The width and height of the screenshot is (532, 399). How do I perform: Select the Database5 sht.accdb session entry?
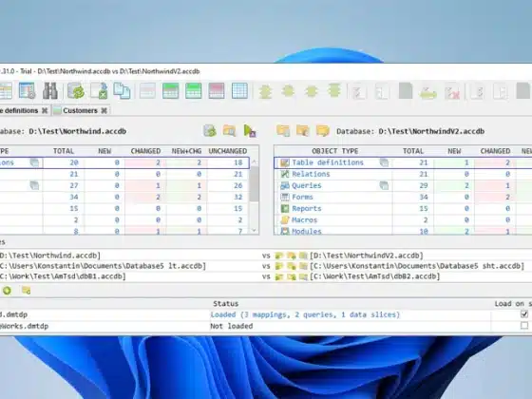[x=417, y=266]
